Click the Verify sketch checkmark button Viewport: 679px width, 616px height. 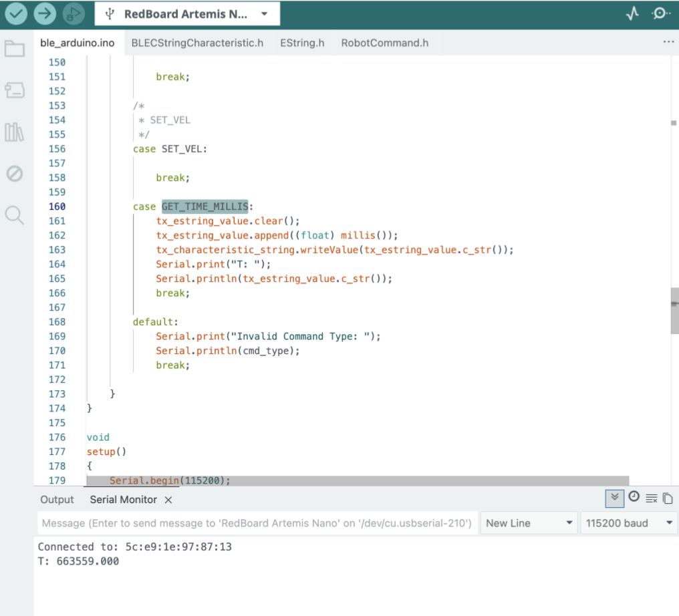(16, 13)
